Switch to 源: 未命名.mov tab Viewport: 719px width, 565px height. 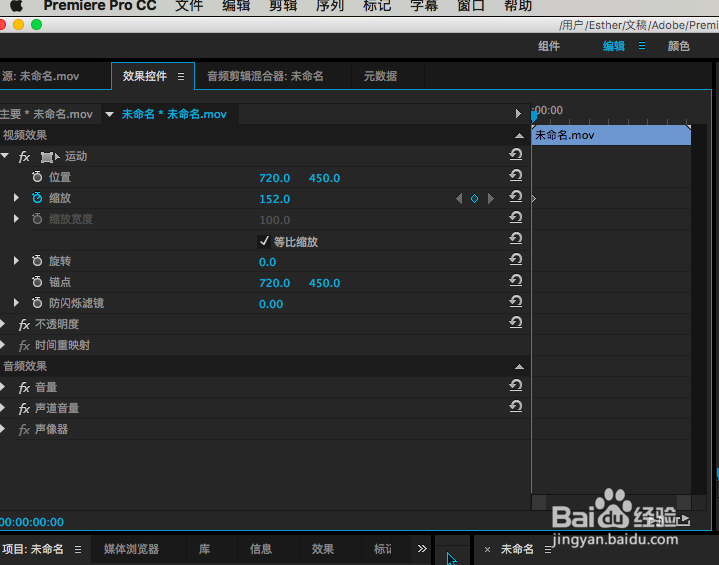pos(40,76)
